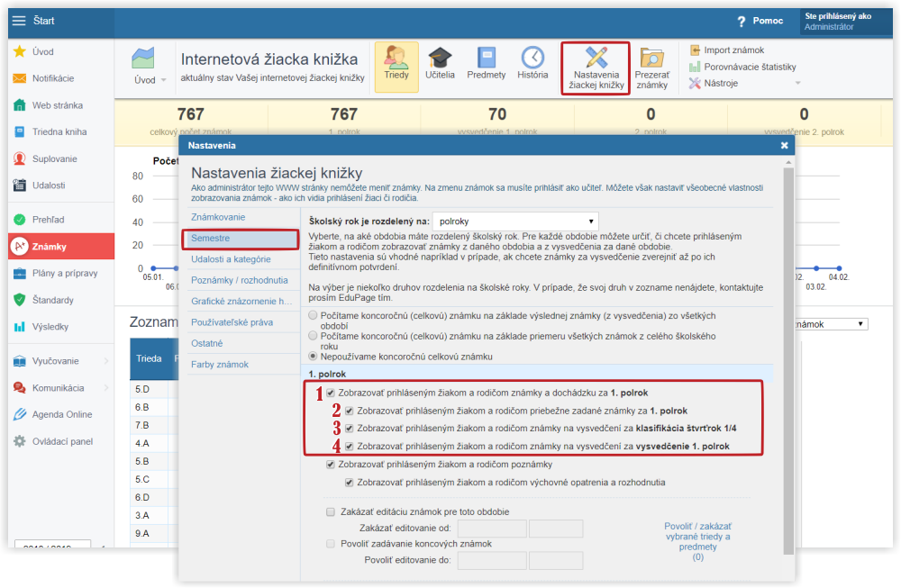Select radio Nepoužívame koncoročnú celkovú známku
The height and width of the screenshot is (588, 901).
click(x=313, y=357)
